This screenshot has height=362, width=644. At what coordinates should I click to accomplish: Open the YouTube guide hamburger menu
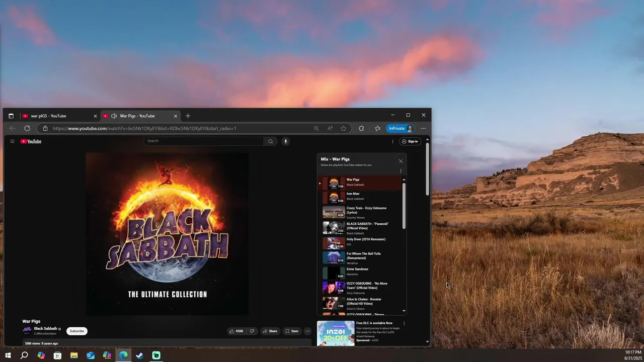(12, 141)
